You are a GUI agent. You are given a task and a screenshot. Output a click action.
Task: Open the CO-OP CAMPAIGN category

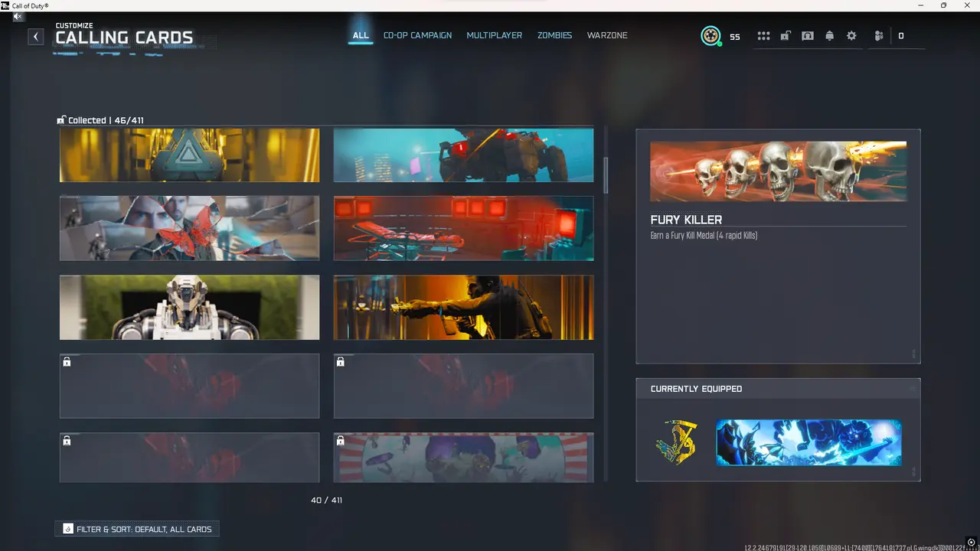pyautogui.click(x=417, y=35)
